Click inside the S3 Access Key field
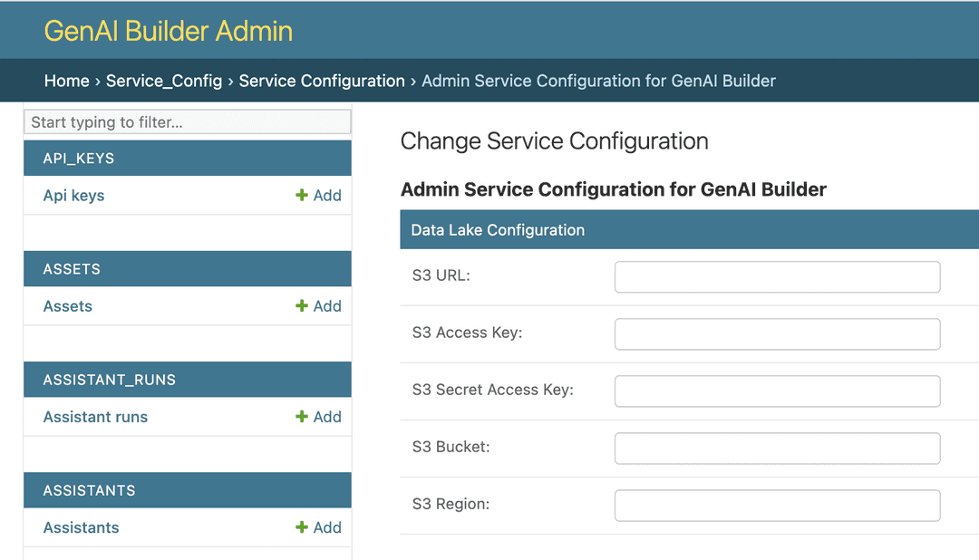 coord(777,333)
